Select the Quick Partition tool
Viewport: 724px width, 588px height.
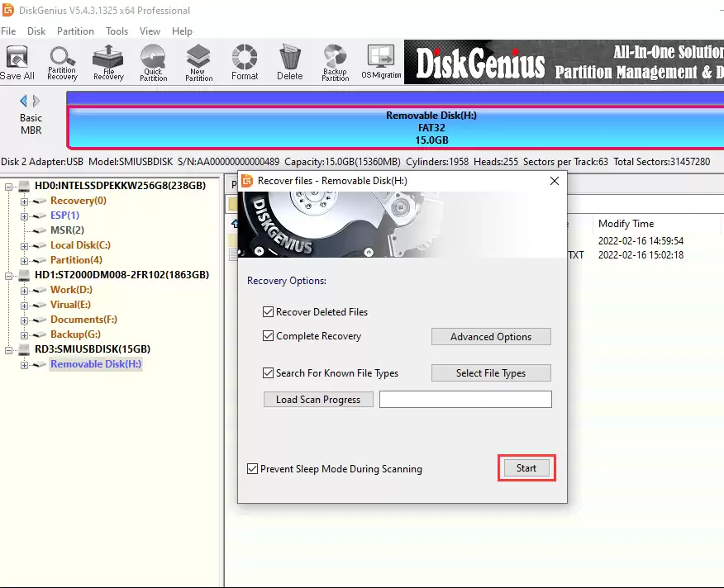(x=153, y=62)
